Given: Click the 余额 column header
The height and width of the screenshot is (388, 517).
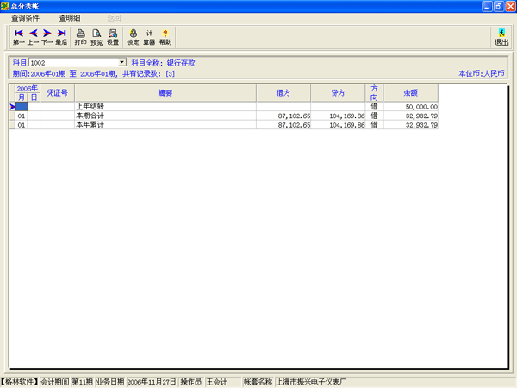Looking at the screenshot, I should (411, 93).
